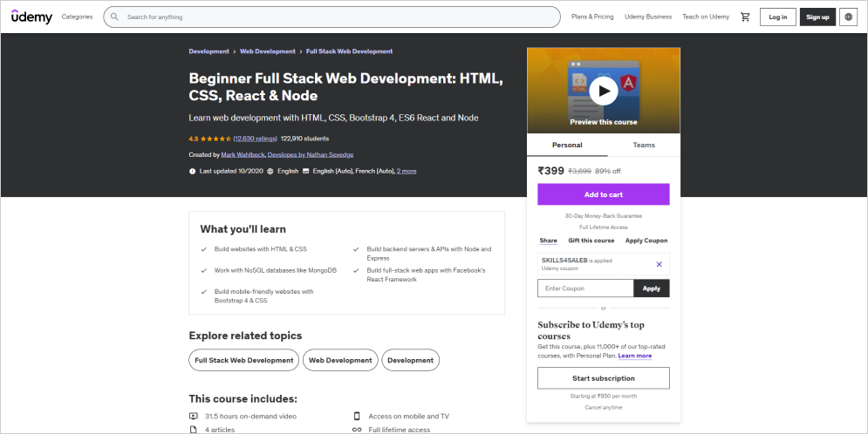Remove the applied SKILLS4SALEB coupon
Viewport: 868px width, 434px height.
[x=659, y=264]
